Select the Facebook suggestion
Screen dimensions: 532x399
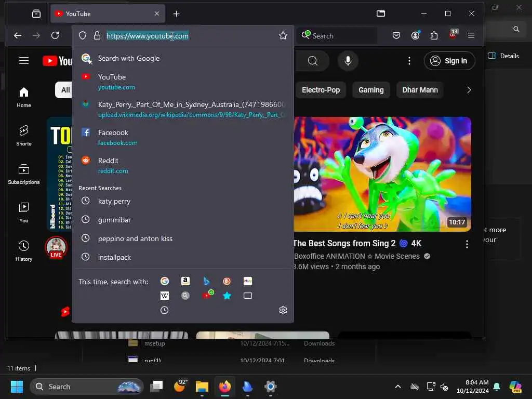tap(183, 137)
